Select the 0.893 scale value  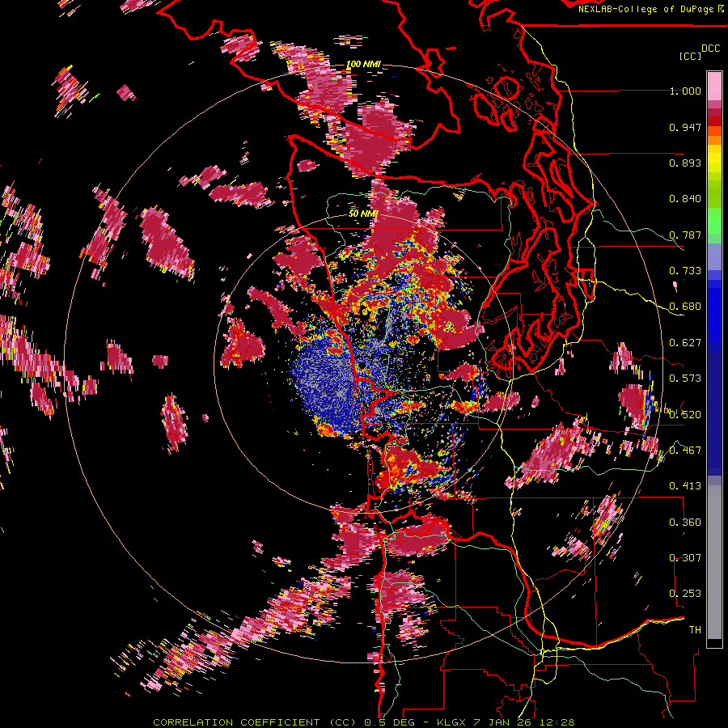685,163
